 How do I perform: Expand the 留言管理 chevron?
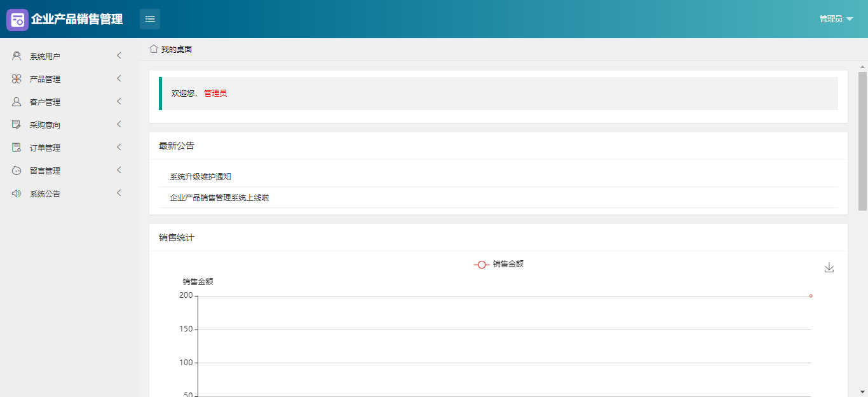[x=119, y=171]
